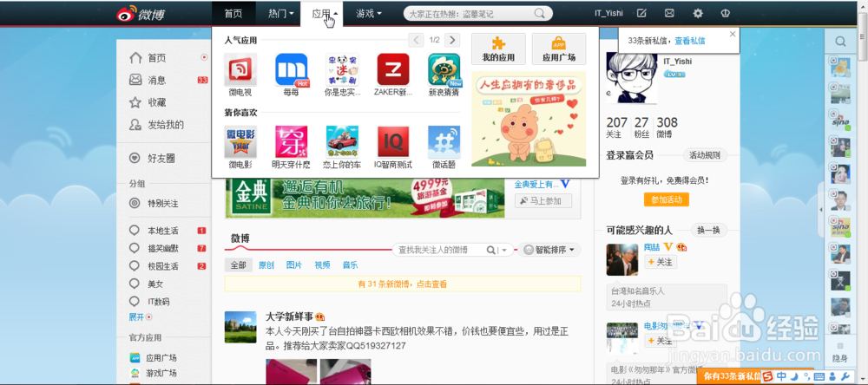Click the crown membership icon in top bar
The height and width of the screenshot is (385, 868).
coord(725,13)
